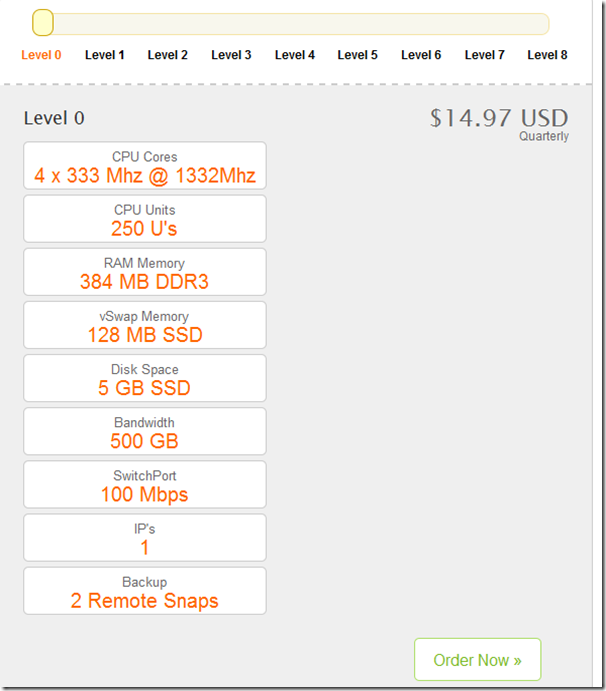Select the Level 5 label
The width and height of the screenshot is (606, 691).
(357, 55)
